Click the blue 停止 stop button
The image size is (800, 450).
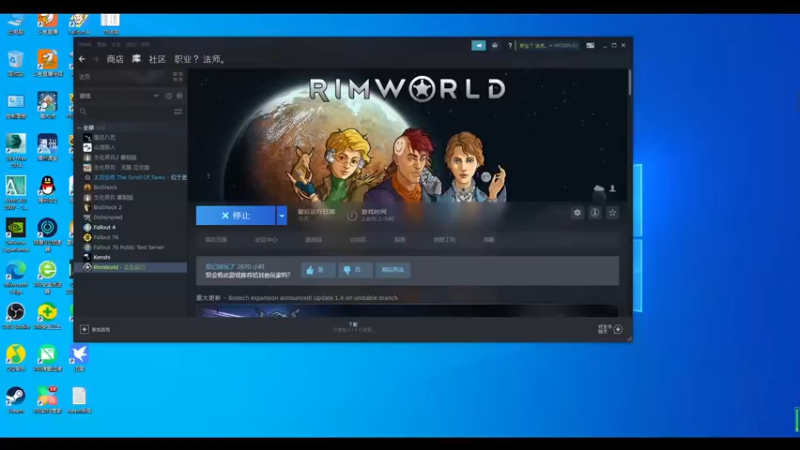[236, 216]
